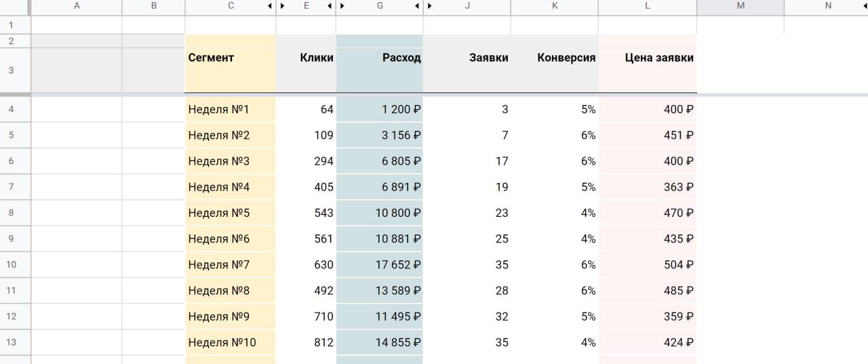Select column L by its header
This screenshot has width=868, height=364.
pos(647,6)
